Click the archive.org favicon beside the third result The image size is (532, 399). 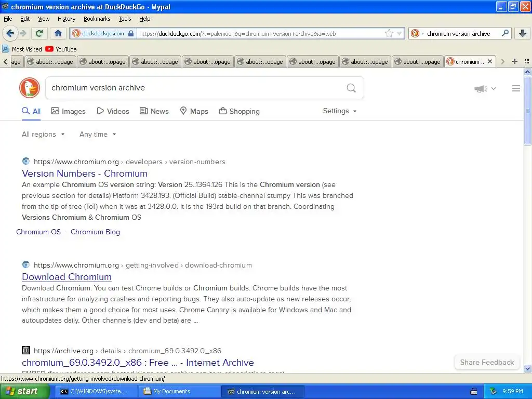(26, 350)
